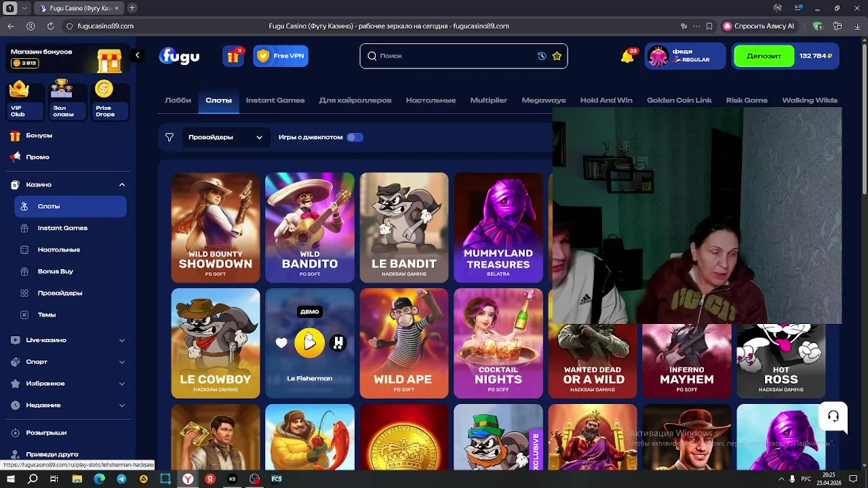Viewport: 868px width, 488px height.
Task: Expand Live-казино sidebar section
Action: [122, 340]
